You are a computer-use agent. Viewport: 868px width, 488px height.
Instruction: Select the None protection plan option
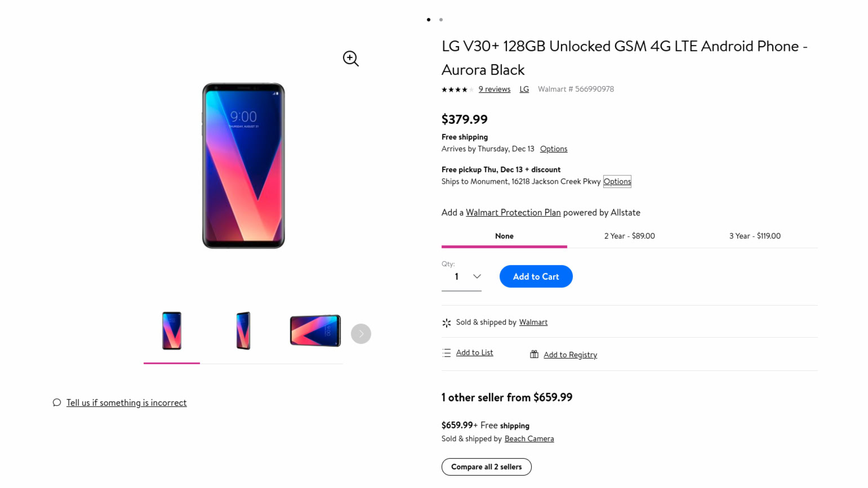pyautogui.click(x=504, y=236)
